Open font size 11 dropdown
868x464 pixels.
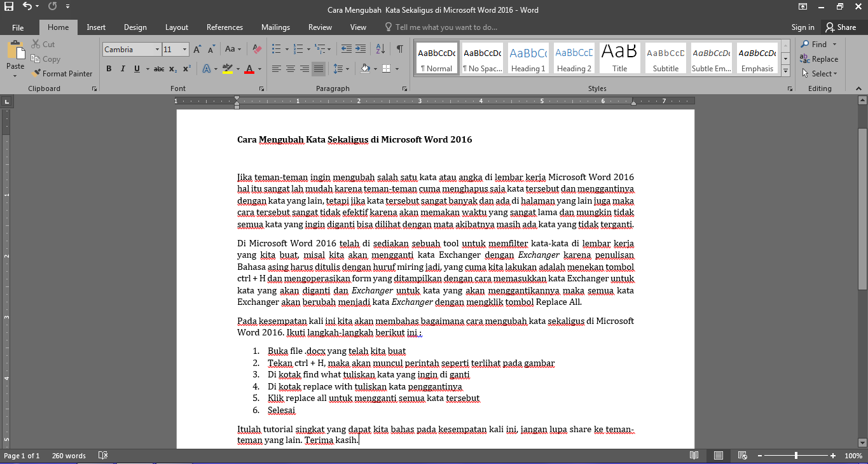(x=185, y=50)
